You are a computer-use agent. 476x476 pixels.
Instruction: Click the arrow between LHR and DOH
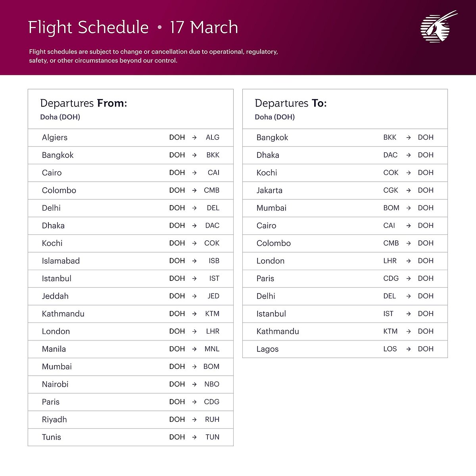409,261
